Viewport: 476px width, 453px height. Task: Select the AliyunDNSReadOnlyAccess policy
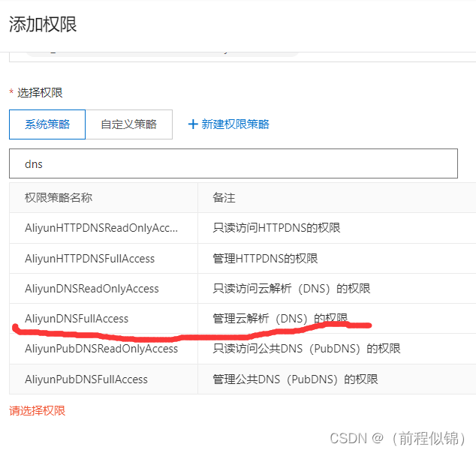pos(92,289)
